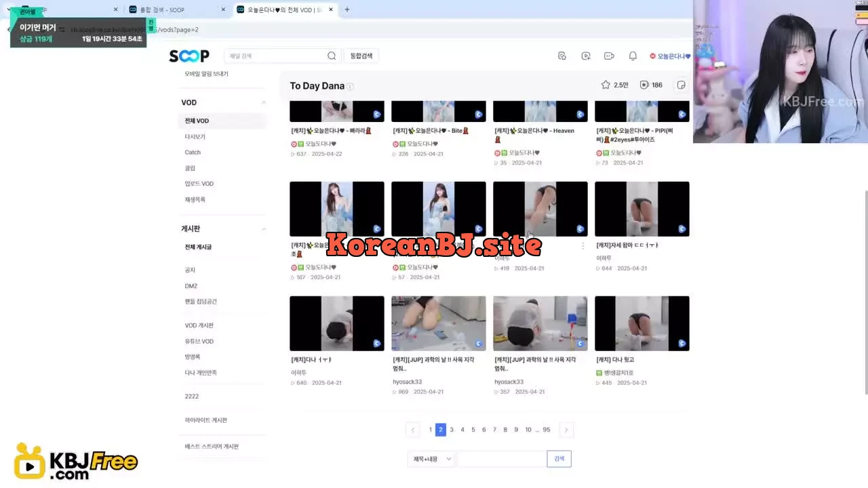The height and width of the screenshot is (488, 868).
Task: Click the To Day Dana channel title
Action: click(x=317, y=86)
